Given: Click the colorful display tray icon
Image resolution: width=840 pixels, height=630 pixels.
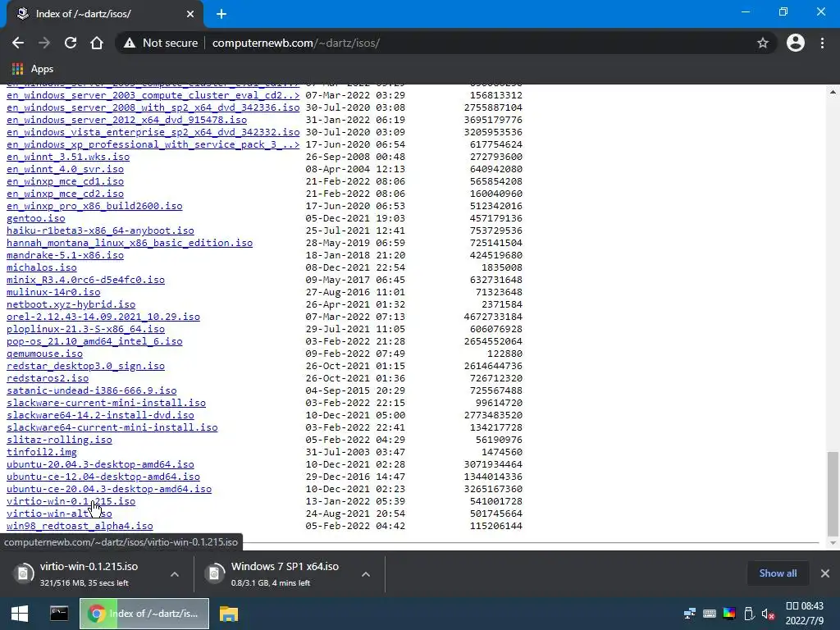Looking at the screenshot, I should coord(729,614).
